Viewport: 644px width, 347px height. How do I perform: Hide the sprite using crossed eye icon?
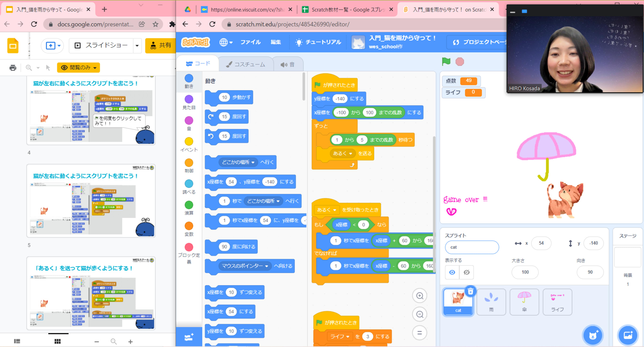pyautogui.click(x=467, y=272)
